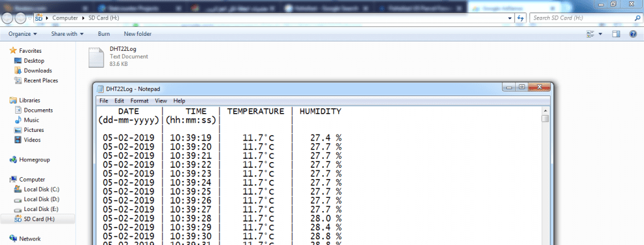
Task: Maximize the Notepad window
Action: [521, 87]
